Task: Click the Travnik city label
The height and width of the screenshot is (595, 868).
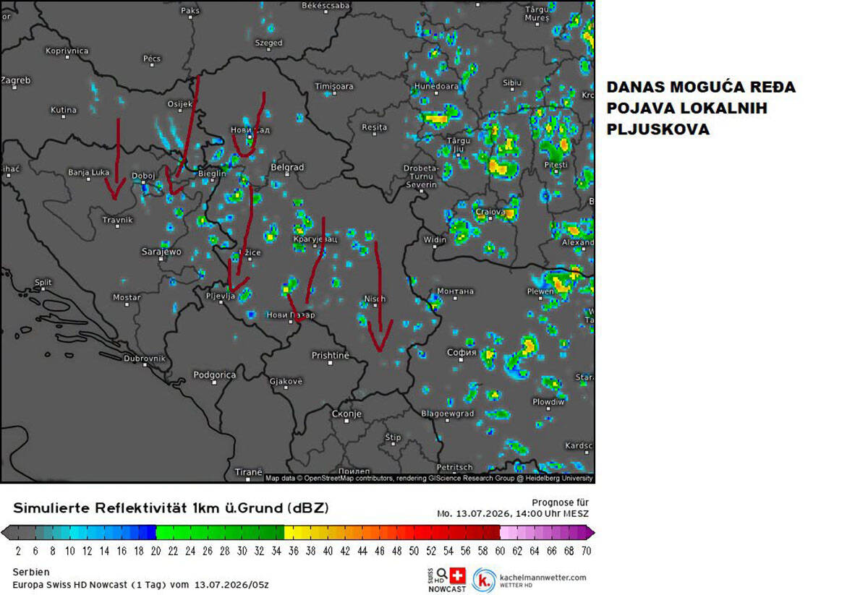Action: pyautogui.click(x=118, y=220)
